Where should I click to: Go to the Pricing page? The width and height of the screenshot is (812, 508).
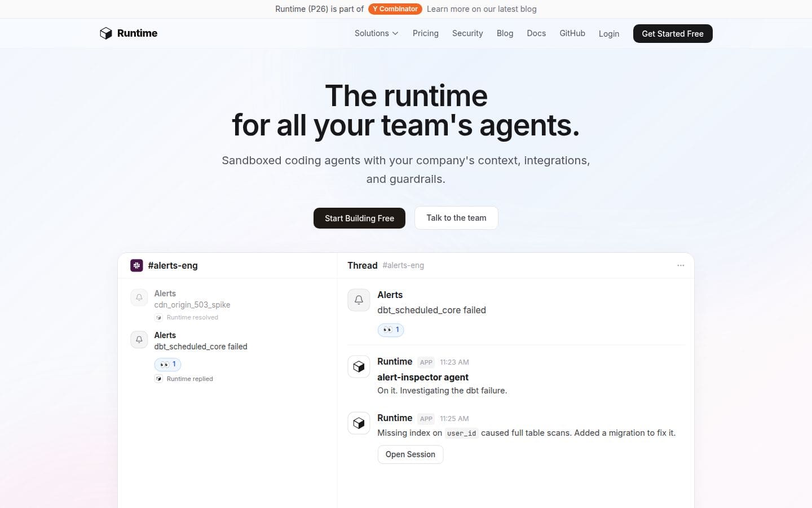426,33
